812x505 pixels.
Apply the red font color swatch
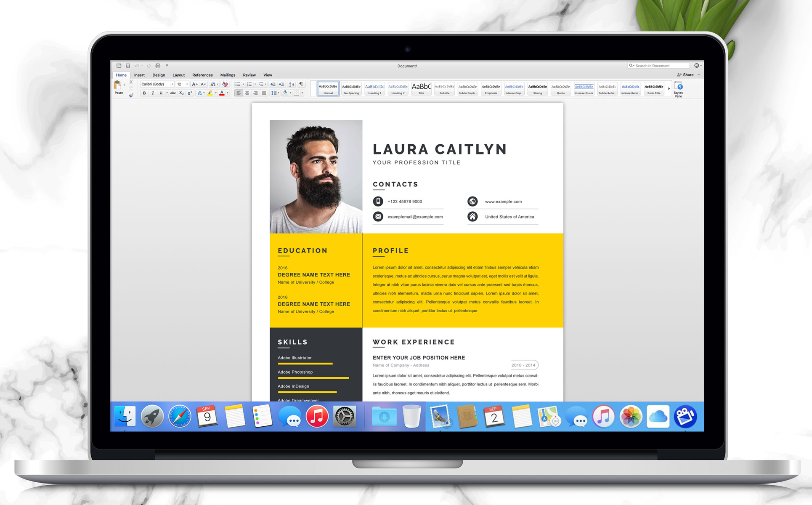(222, 93)
